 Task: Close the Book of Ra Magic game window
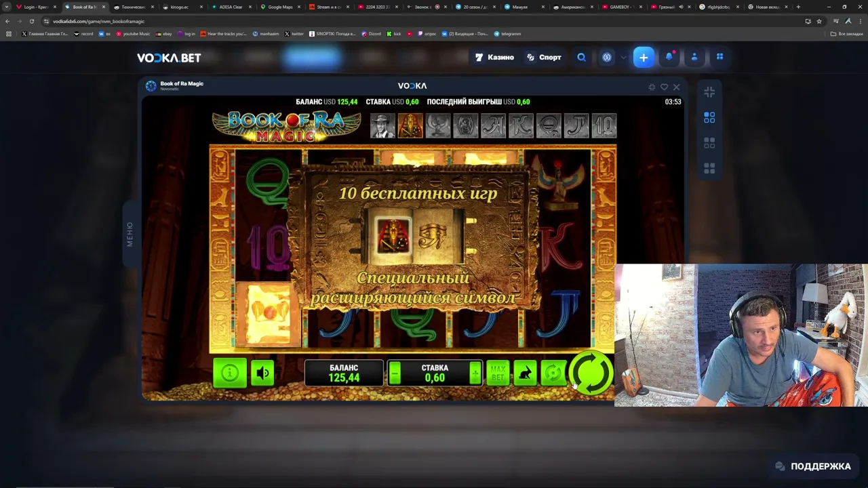(x=676, y=87)
